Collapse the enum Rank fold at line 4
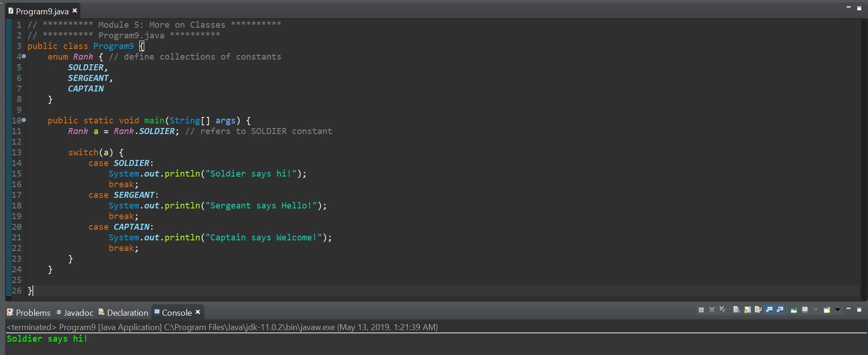The height and width of the screenshot is (355, 868). click(x=24, y=56)
